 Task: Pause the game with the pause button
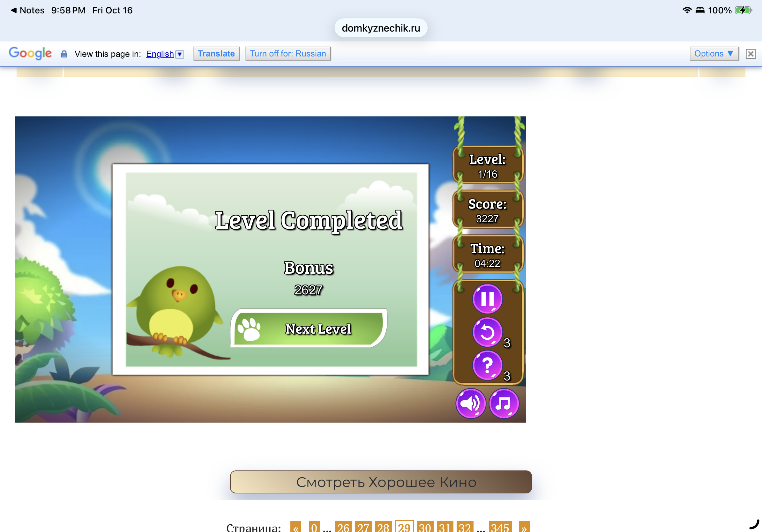[487, 299]
